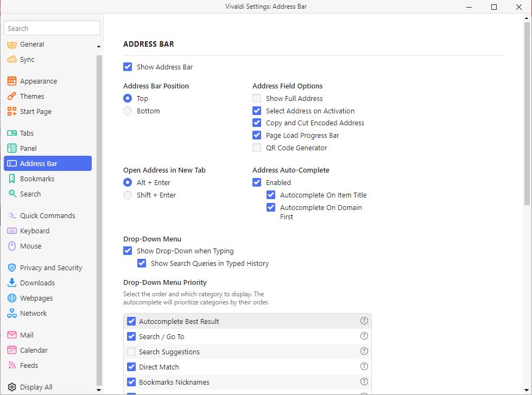Click the Keyboard settings icon
Image resolution: width=532 pixels, height=395 pixels.
pyautogui.click(x=12, y=231)
